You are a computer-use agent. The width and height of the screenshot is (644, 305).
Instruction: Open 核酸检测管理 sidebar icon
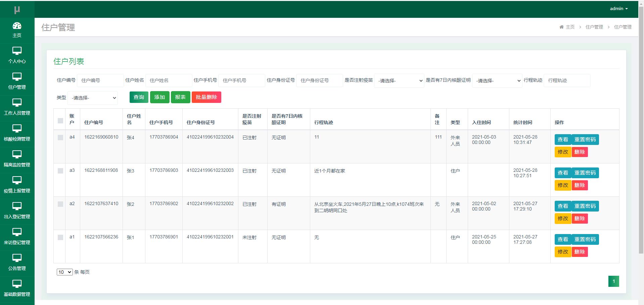tap(17, 129)
